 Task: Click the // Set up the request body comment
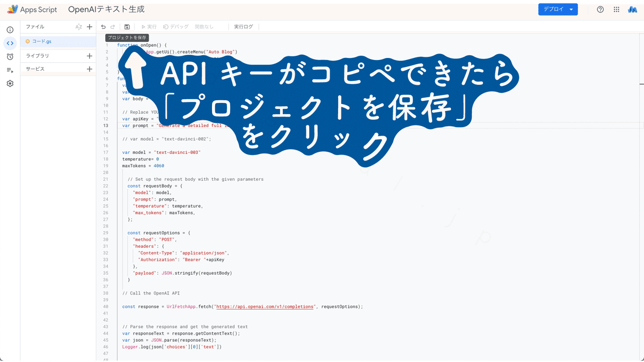coord(195,179)
